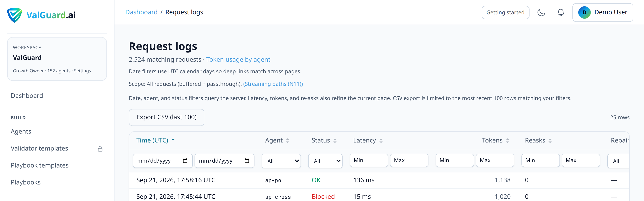Click timestamp Sep 21, 2026, 17:45:44 UTC
This screenshot has width=644, height=201.
tap(176, 197)
